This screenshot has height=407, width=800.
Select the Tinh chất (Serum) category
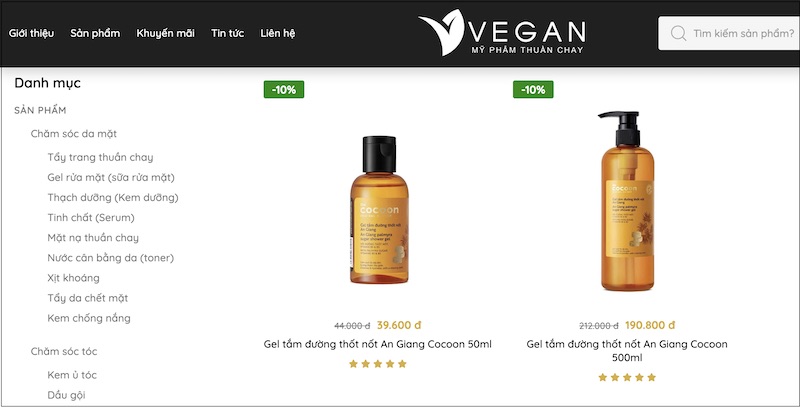(91, 218)
